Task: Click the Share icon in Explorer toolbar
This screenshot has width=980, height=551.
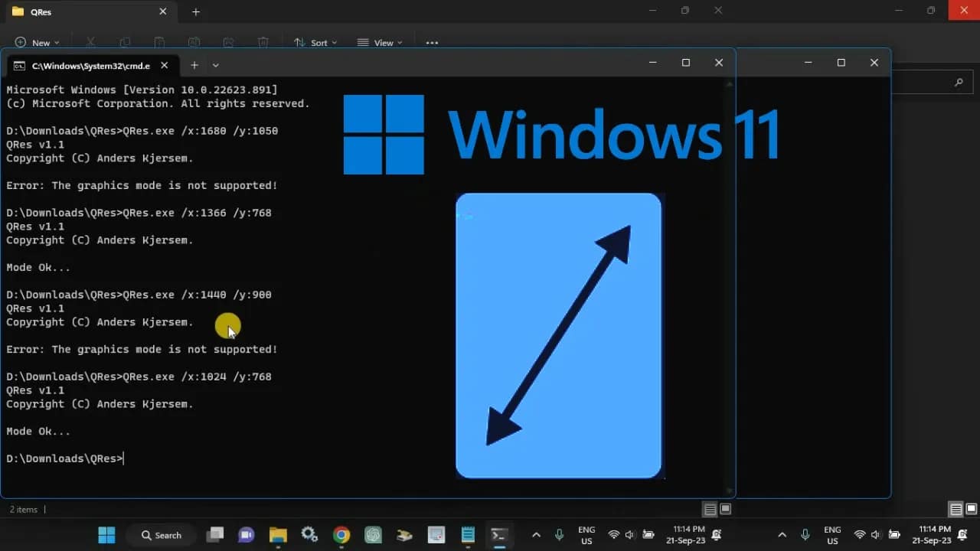Action: (x=229, y=42)
